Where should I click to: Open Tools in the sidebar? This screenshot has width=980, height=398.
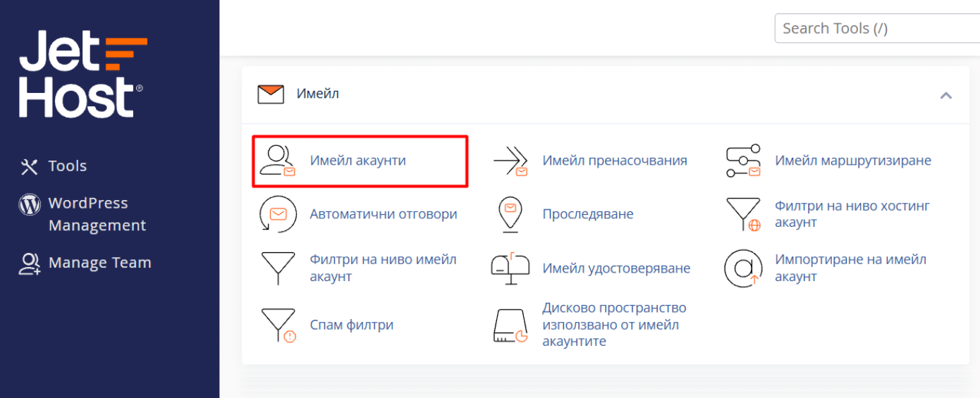pyautogui.click(x=67, y=166)
